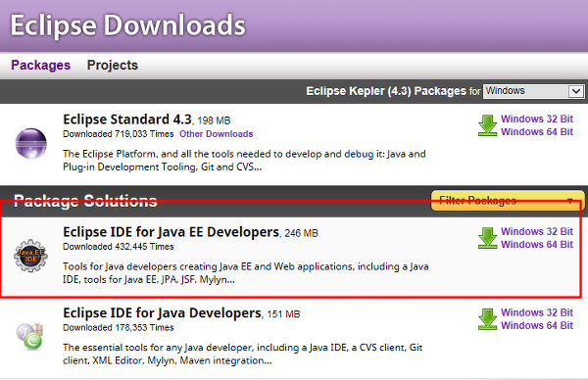Download Eclipse Standard 4.3 Windows 32 Bit

coord(537,119)
